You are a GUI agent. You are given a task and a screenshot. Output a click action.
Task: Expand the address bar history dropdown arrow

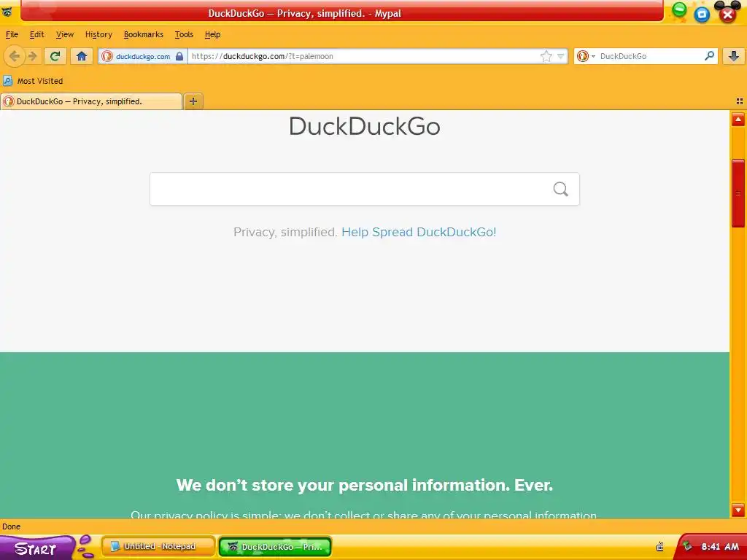coord(561,56)
